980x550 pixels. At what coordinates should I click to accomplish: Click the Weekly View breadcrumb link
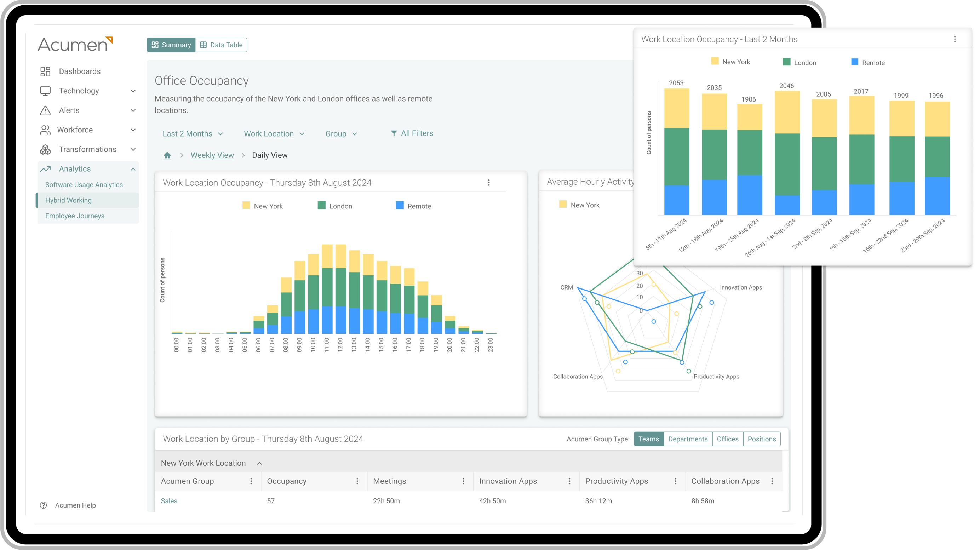[212, 155]
